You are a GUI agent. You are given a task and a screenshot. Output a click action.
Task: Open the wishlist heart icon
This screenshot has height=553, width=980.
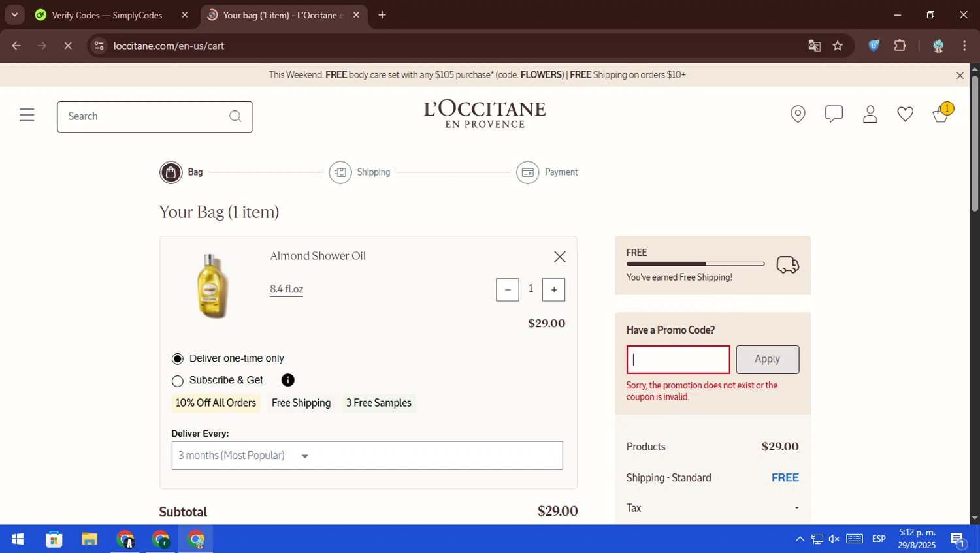click(x=905, y=114)
